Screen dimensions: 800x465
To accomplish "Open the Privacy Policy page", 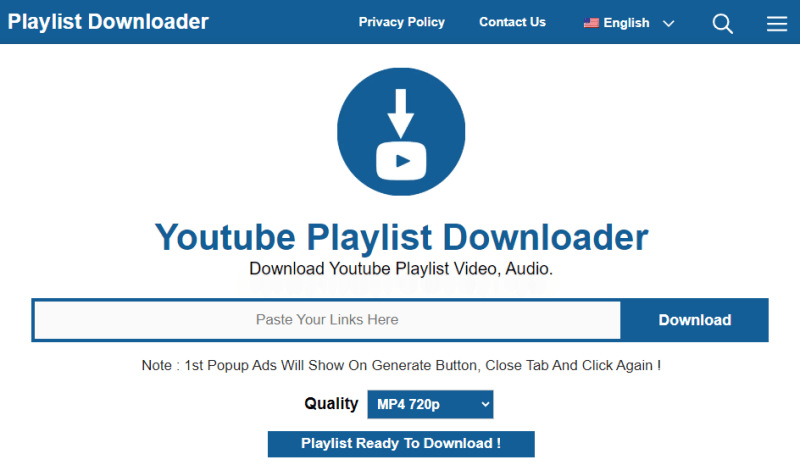I will (402, 22).
